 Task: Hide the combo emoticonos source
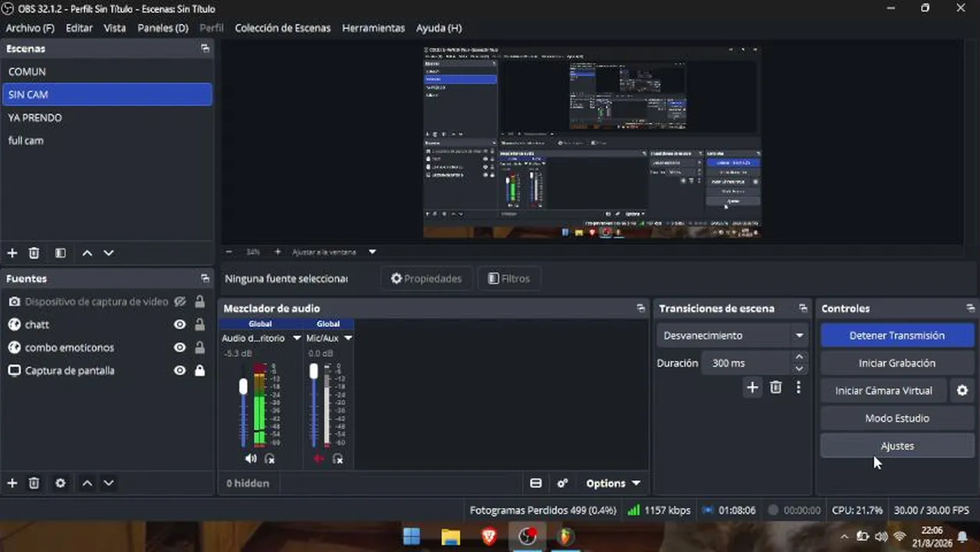(x=179, y=347)
